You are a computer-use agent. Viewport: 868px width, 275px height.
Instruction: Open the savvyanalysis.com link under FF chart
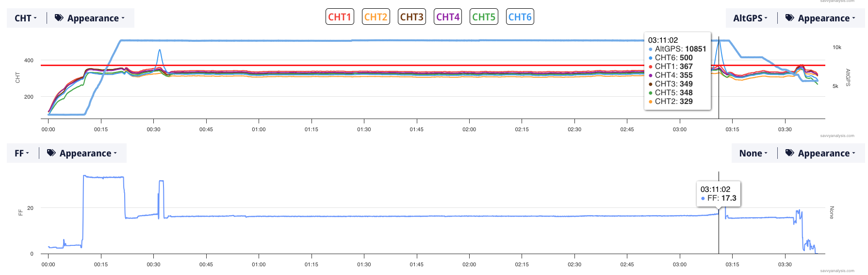[837, 271]
